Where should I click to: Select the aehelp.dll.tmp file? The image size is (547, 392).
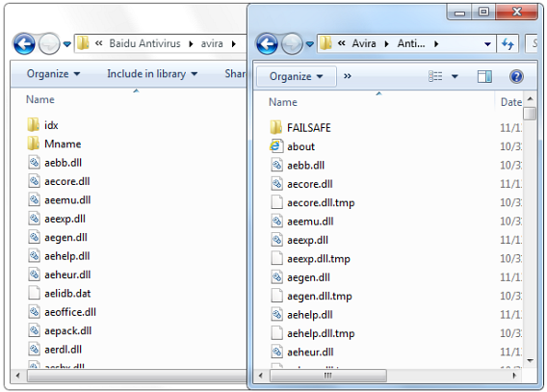click(x=313, y=333)
